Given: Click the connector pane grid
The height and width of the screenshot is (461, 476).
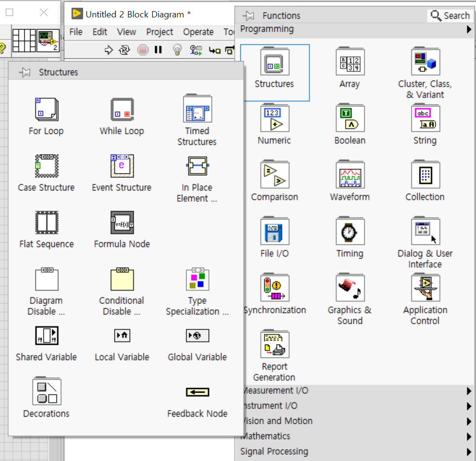Looking at the screenshot, I should (x=24, y=41).
